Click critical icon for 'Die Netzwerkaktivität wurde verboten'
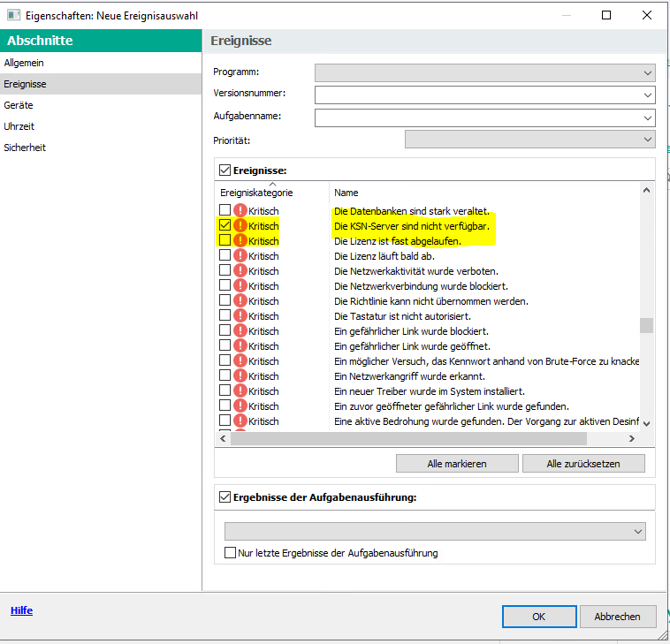Screen dimensions: 670x644 click(240, 270)
